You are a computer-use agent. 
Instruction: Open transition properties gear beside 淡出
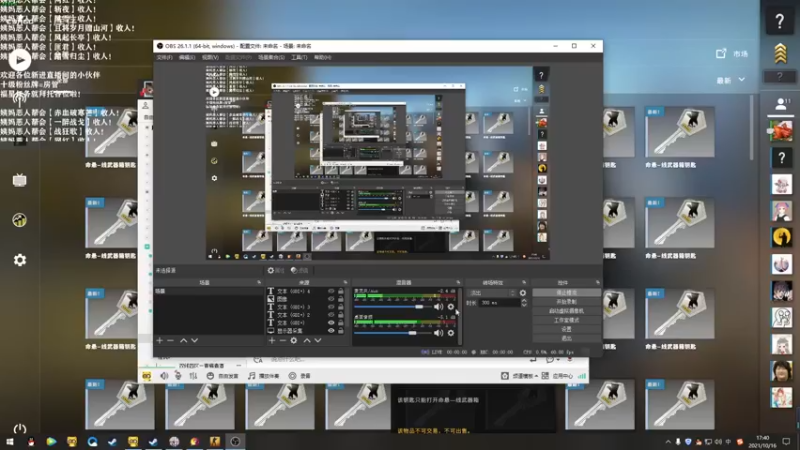point(522,292)
